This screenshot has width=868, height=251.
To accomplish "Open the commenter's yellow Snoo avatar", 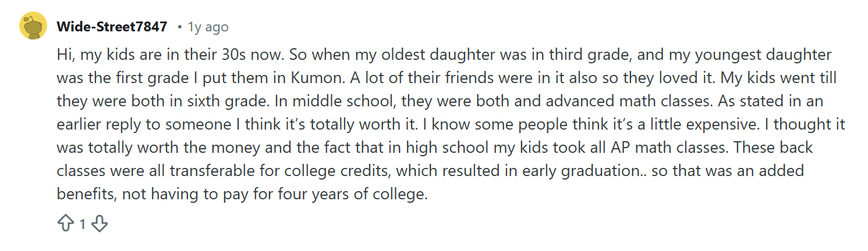I will pyautogui.click(x=33, y=26).
